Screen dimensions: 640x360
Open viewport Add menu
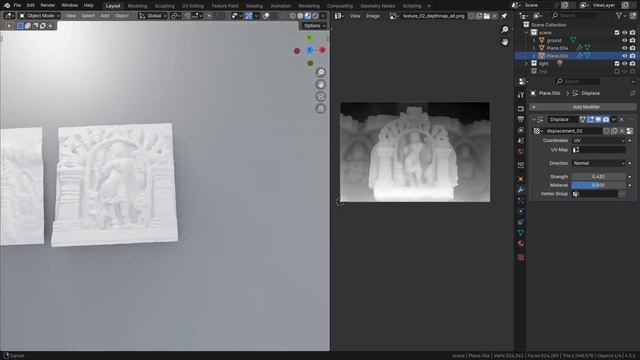point(105,16)
